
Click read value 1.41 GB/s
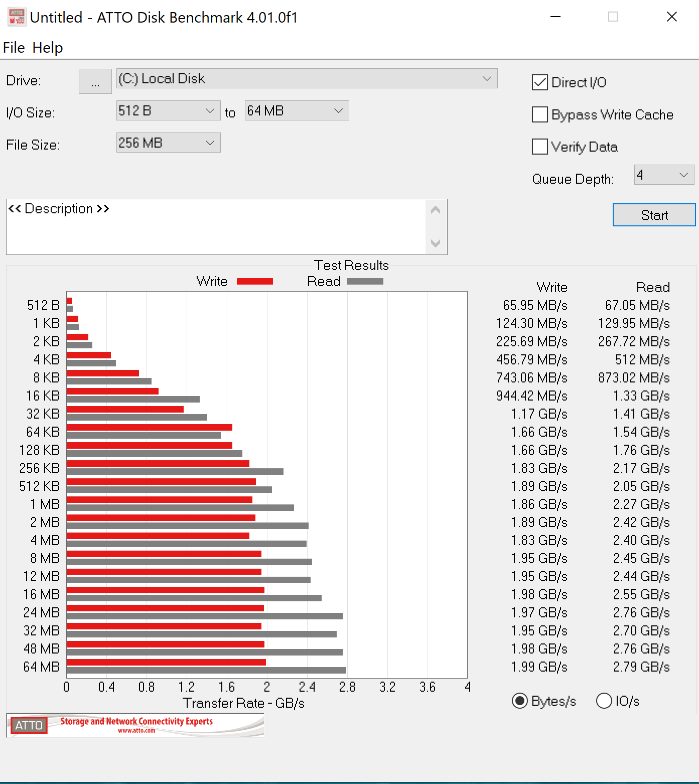coord(642,414)
